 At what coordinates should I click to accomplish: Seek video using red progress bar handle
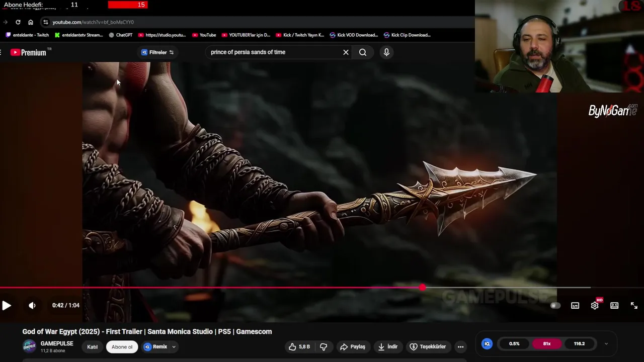[422, 288]
